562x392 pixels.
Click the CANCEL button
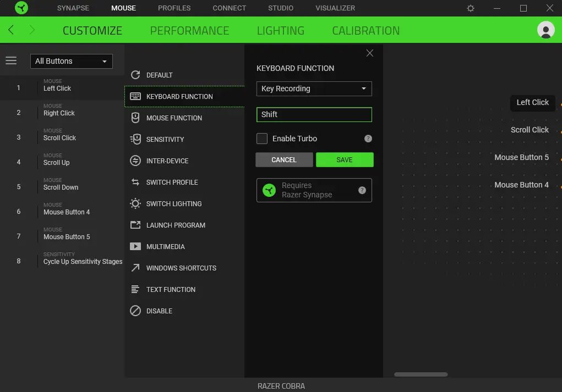pos(284,159)
